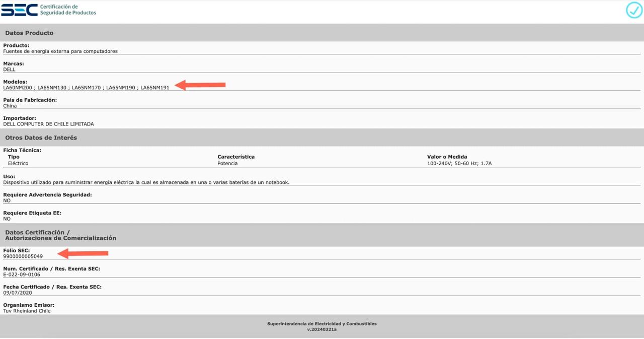Select the usage description starting 'Dispositivo utilizado'
644x339 pixels.
click(x=146, y=182)
